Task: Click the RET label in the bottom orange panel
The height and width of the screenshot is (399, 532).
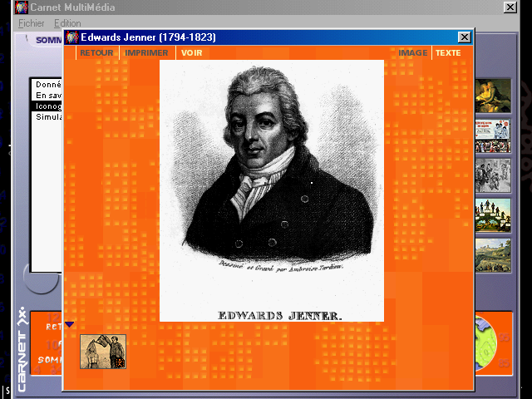Action: tap(53, 327)
